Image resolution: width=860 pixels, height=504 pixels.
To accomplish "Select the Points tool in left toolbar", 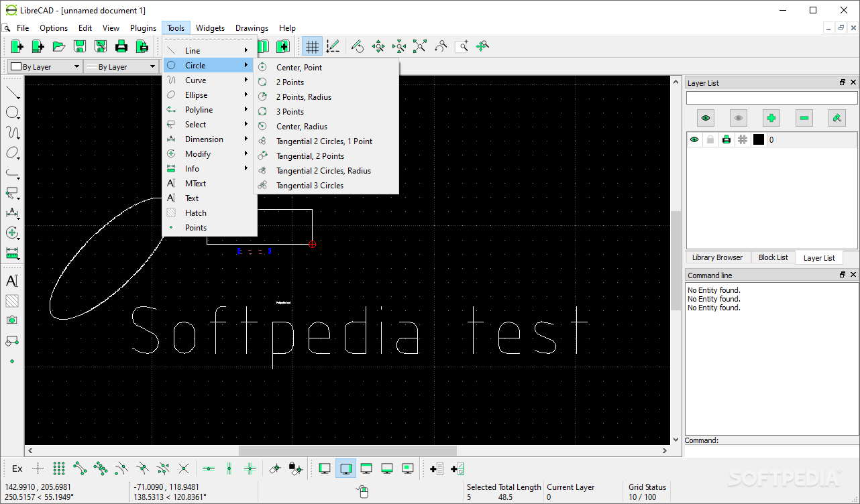I will point(12,361).
